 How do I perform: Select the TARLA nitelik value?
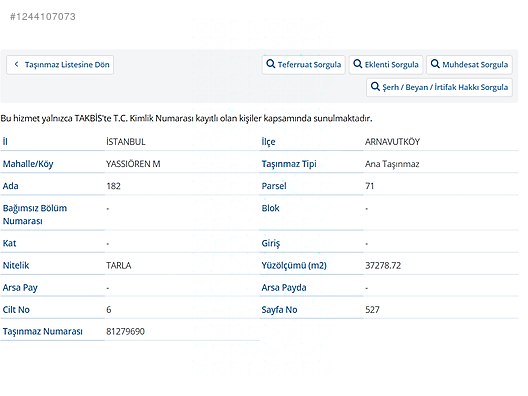point(119,266)
